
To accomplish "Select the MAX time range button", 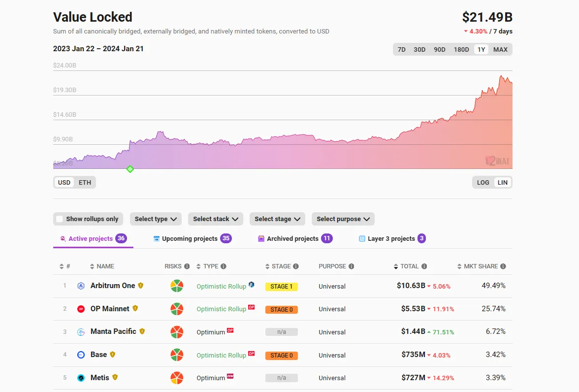I will pos(500,49).
